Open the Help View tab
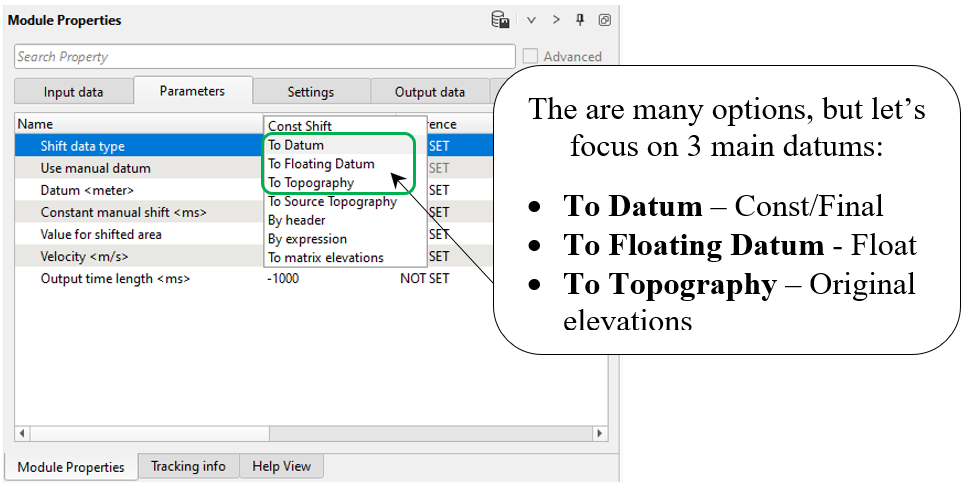This screenshot has width=967, height=483. click(x=281, y=466)
